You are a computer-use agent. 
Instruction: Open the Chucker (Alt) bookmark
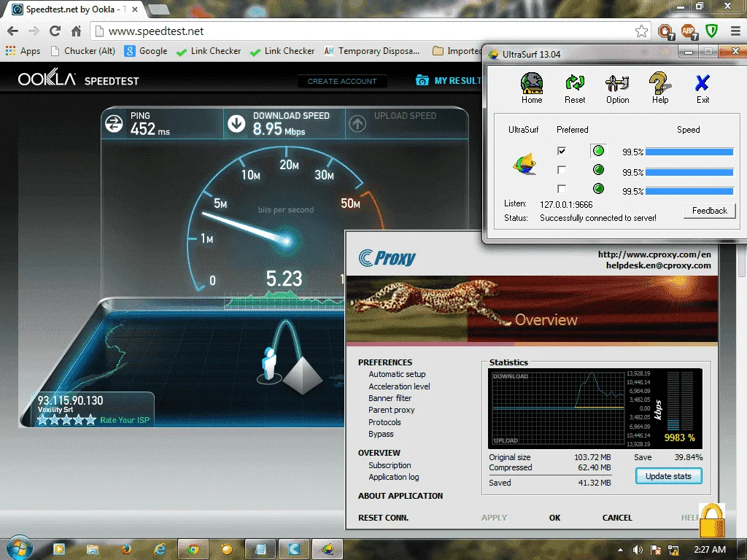coord(83,51)
